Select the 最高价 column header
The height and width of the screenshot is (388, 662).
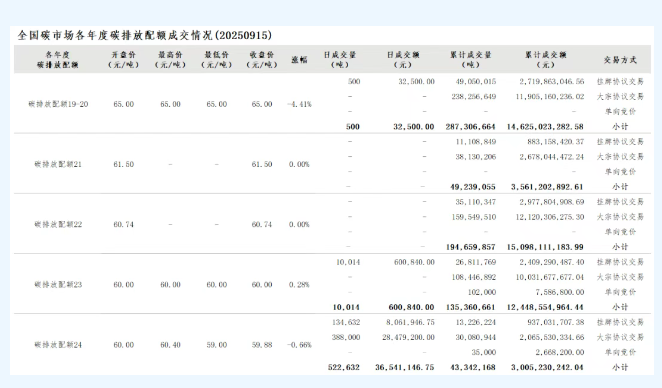point(170,60)
